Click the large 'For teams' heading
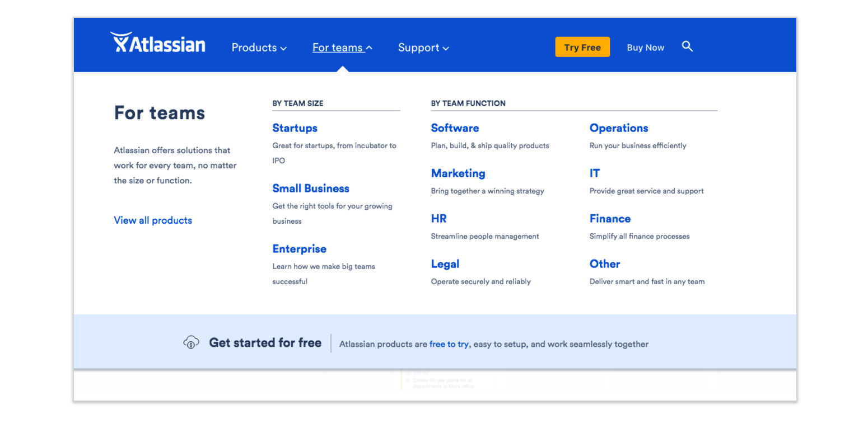The image size is (868, 424). click(160, 113)
